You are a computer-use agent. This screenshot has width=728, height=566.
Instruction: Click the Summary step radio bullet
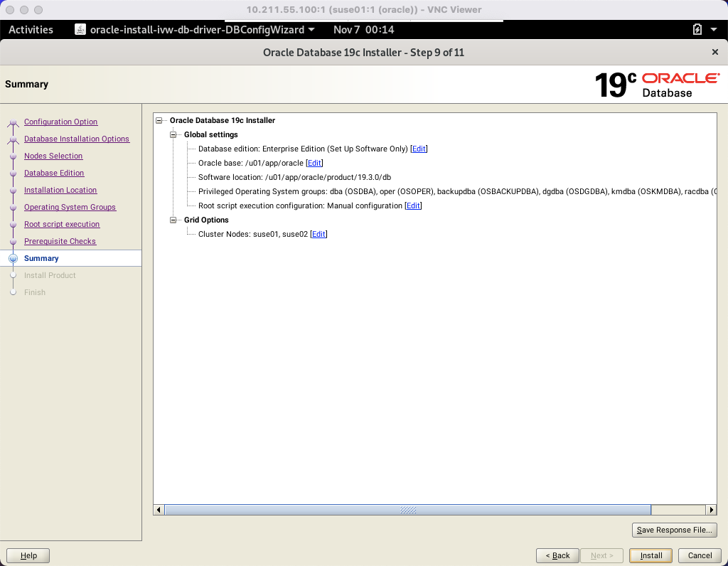13,258
